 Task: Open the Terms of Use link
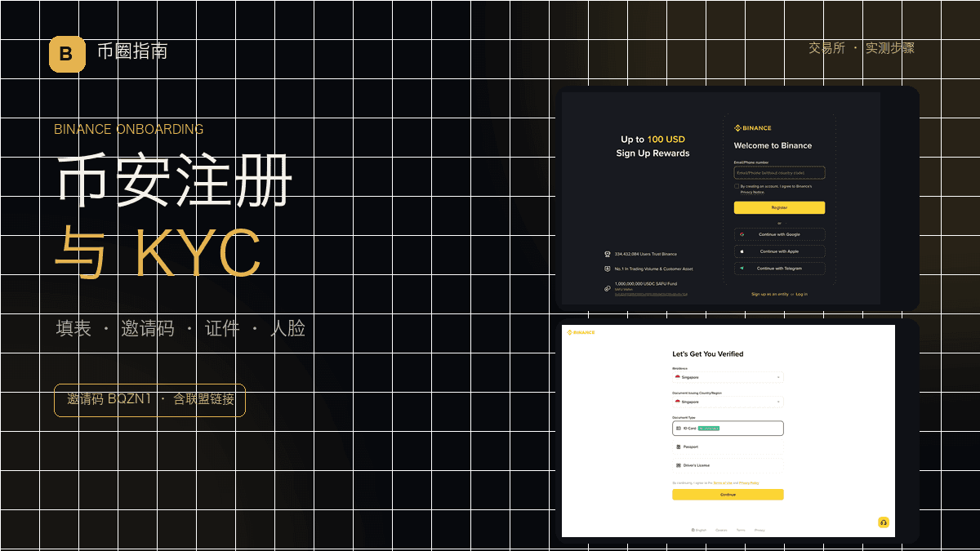coord(723,483)
